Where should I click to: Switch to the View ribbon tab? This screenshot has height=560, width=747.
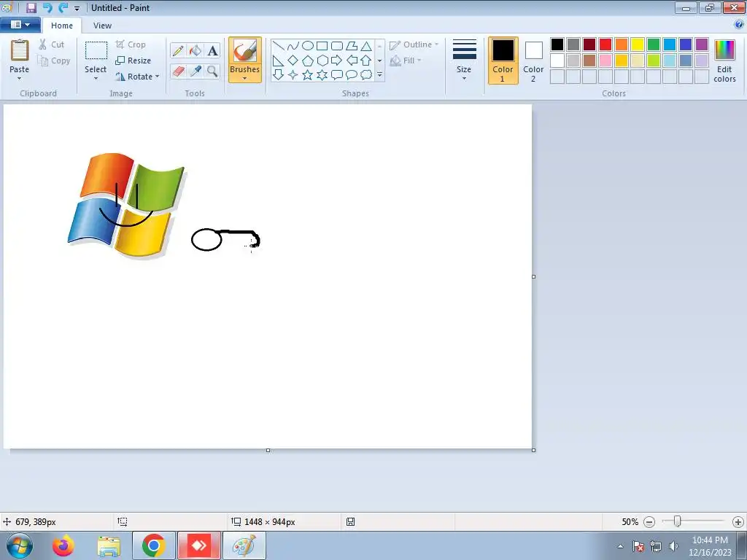102,26
